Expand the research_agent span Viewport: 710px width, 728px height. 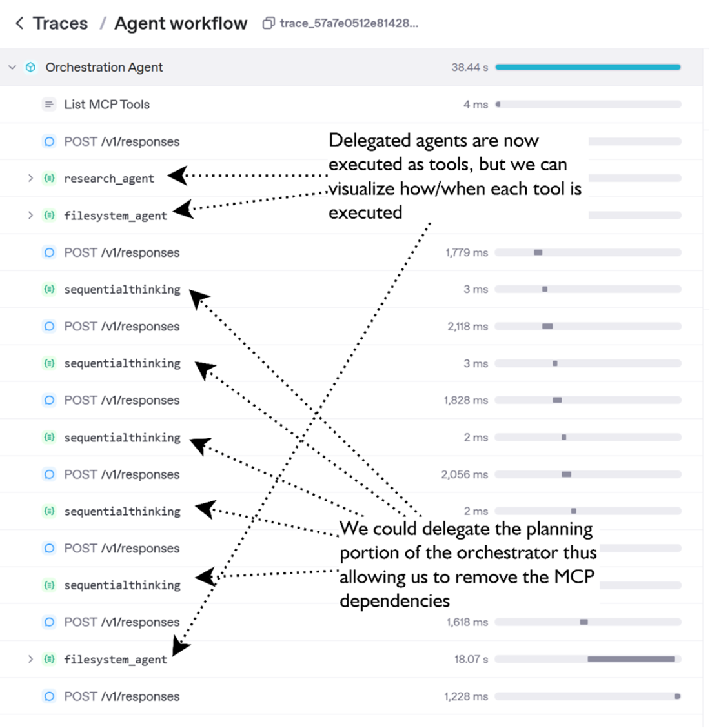point(30,178)
